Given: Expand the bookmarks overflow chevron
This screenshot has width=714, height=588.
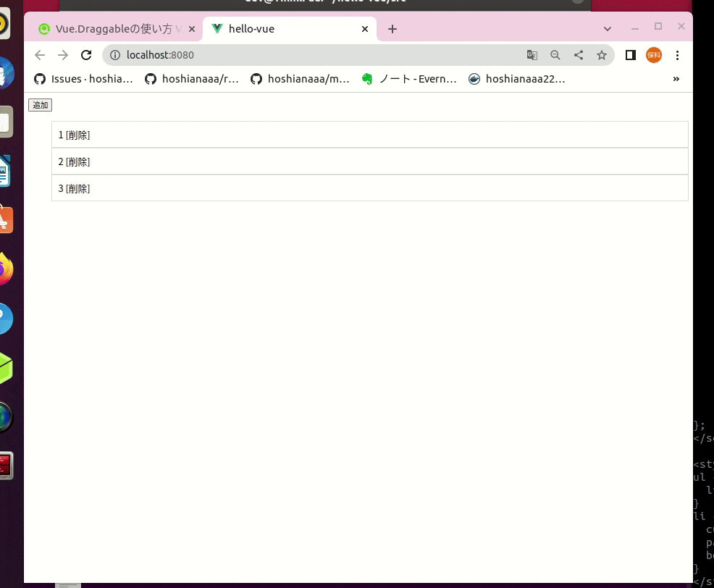Looking at the screenshot, I should [x=676, y=78].
